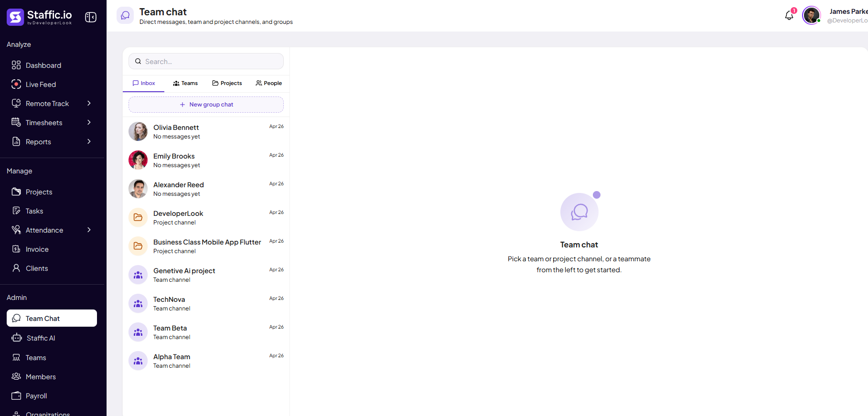This screenshot has height=416, width=868.
Task: Switch to the People chat tab
Action: point(268,83)
